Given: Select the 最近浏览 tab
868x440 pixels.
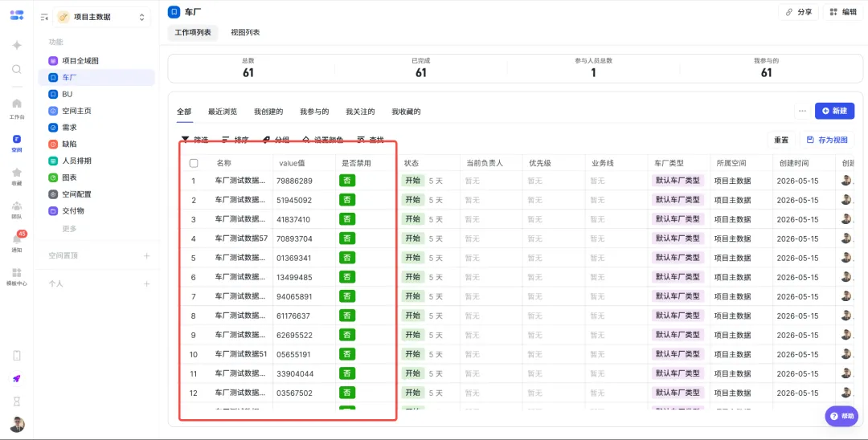Looking at the screenshot, I should pyautogui.click(x=223, y=112).
